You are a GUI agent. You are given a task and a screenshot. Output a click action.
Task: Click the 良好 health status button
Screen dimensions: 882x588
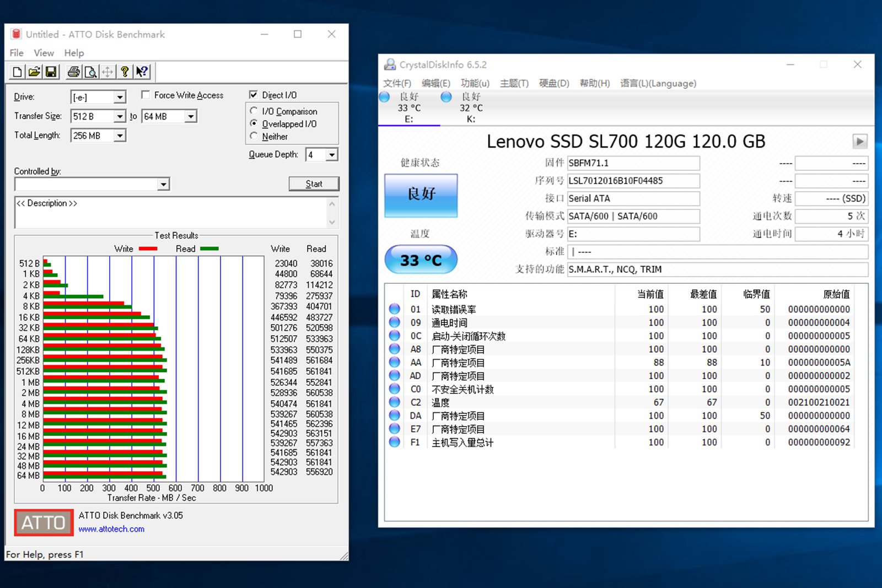[x=421, y=196]
